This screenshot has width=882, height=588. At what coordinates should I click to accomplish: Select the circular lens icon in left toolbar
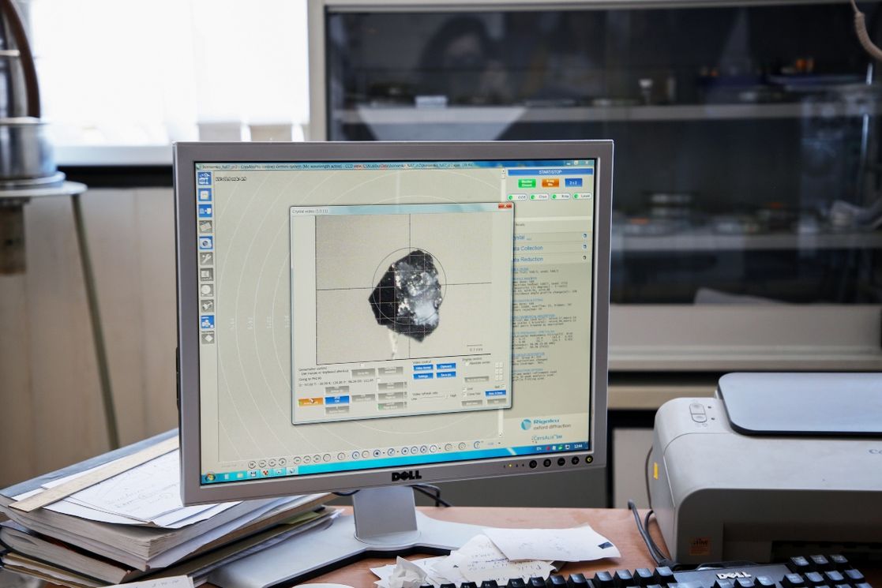(x=206, y=242)
